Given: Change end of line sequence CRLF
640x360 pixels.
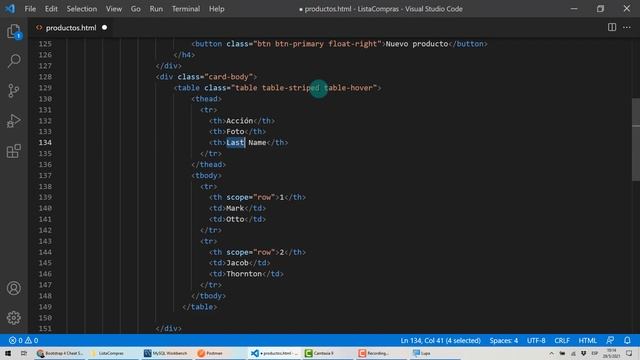Looking at the screenshot, I should click(x=562, y=340).
